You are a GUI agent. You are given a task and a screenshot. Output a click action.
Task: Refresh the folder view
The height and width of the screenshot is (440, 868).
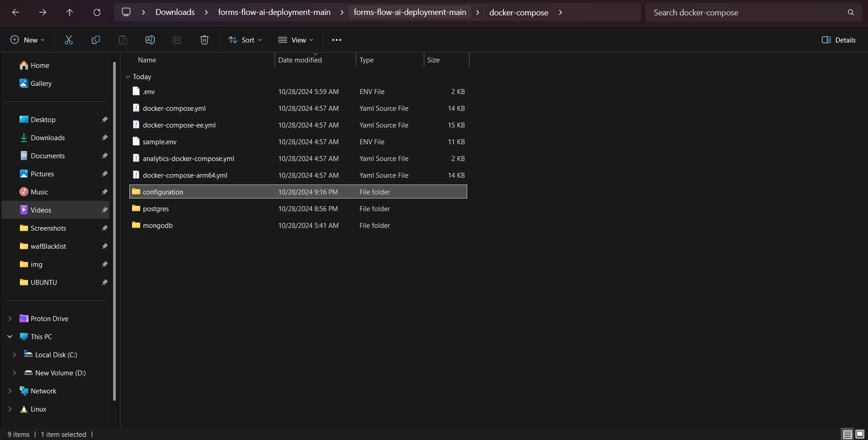(x=97, y=12)
